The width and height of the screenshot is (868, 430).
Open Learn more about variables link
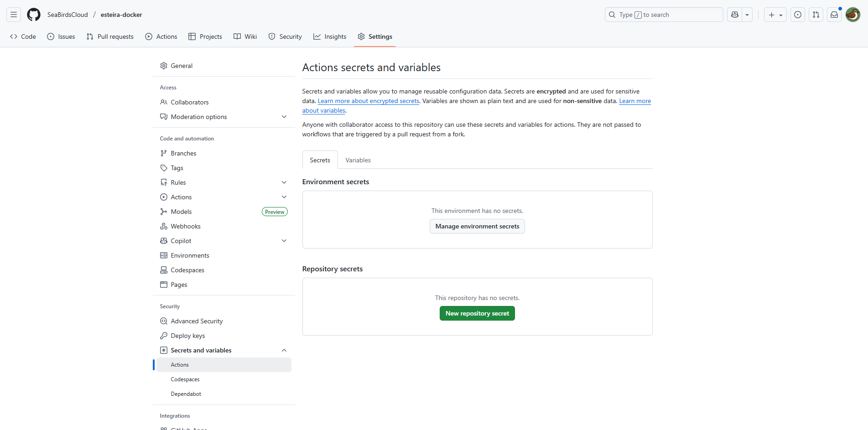pos(635,101)
